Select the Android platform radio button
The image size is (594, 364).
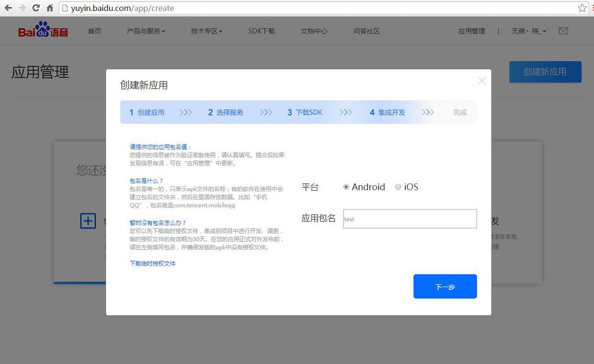[346, 187]
